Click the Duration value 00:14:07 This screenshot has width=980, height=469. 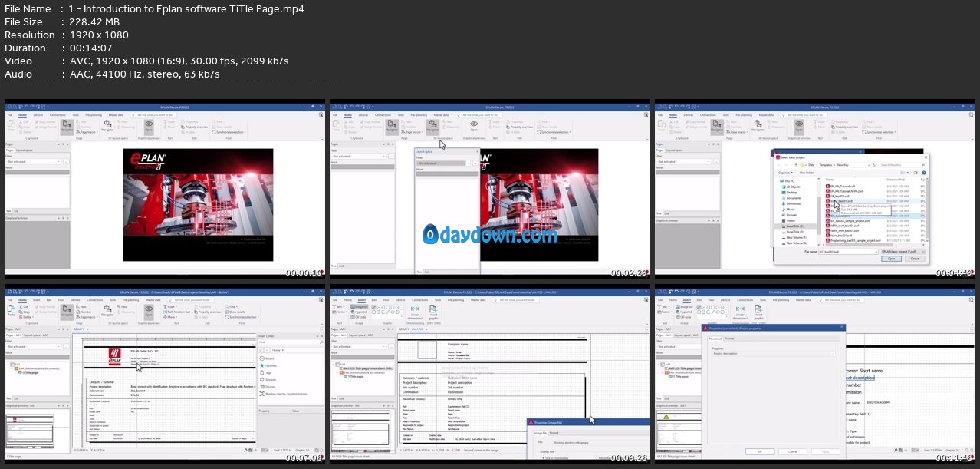[91, 48]
